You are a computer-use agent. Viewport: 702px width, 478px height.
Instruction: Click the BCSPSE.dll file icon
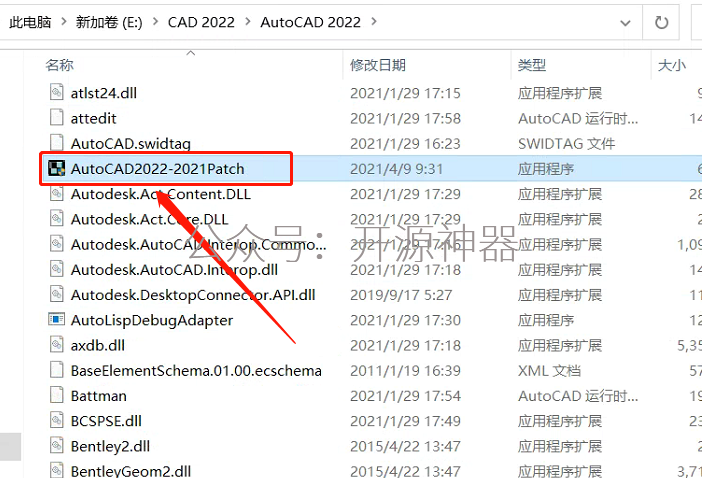(56, 420)
